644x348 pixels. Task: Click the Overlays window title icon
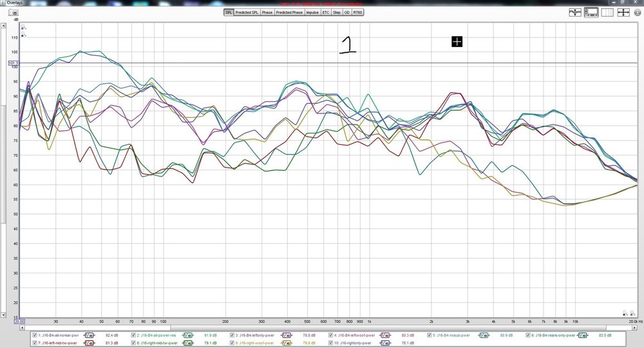tap(3, 3)
